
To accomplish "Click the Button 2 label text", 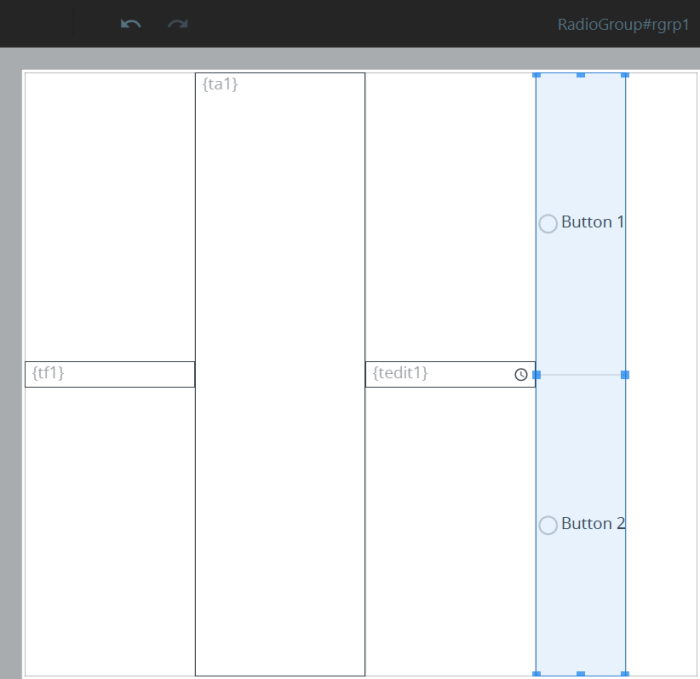I will [x=592, y=524].
